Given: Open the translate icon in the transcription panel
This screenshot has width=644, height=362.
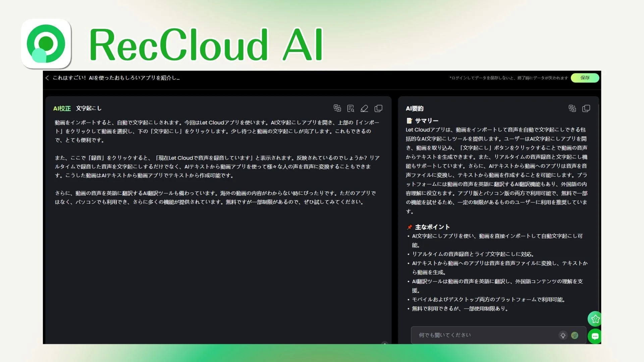Looking at the screenshot, I should 337,108.
